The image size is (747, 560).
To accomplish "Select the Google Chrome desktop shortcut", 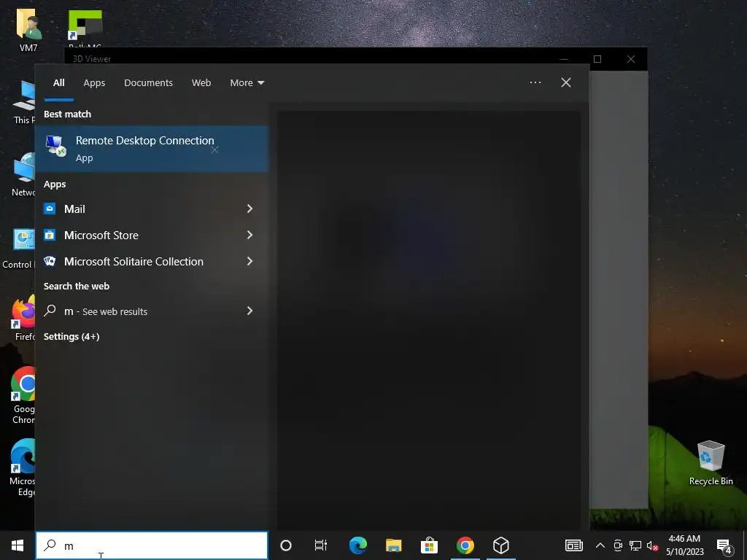I will click(23, 395).
